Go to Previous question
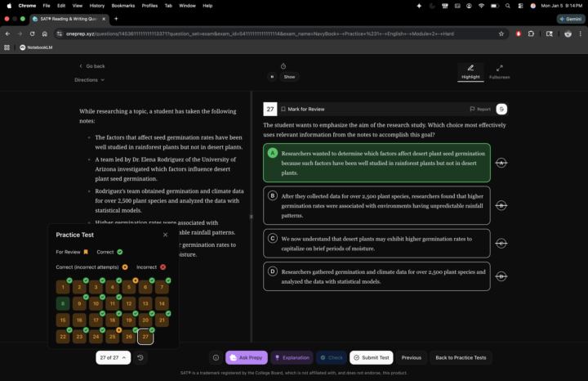 click(x=412, y=358)
